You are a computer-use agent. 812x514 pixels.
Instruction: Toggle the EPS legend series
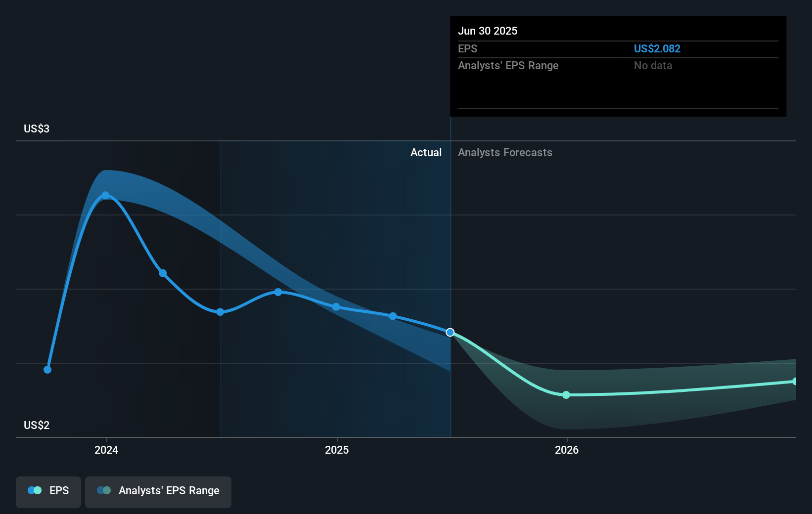pos(48,492)
